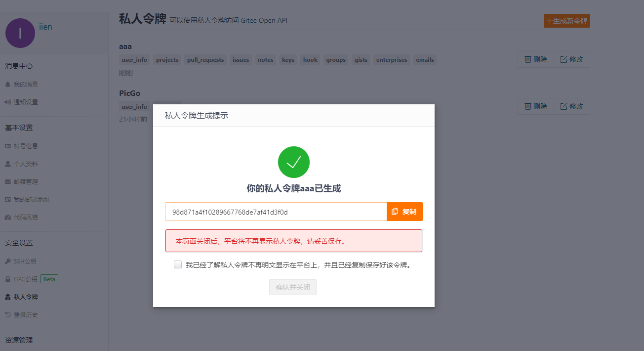644x351 pixels.
Task: Click the keys scope tag
Action: [288, 60]
